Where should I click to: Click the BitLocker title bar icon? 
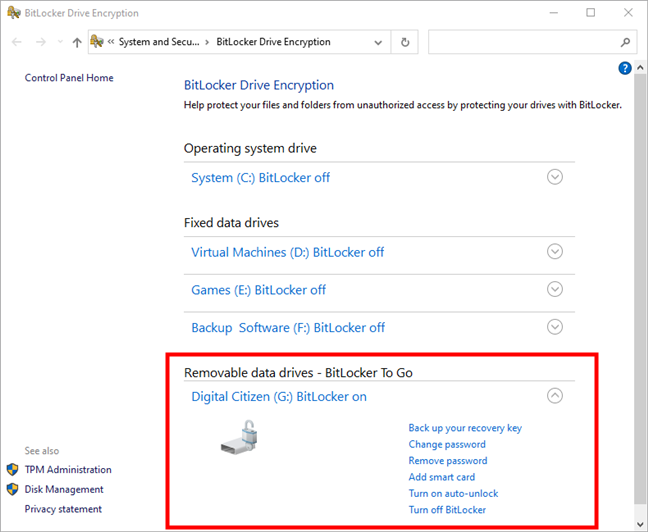[x=14, y=13]
